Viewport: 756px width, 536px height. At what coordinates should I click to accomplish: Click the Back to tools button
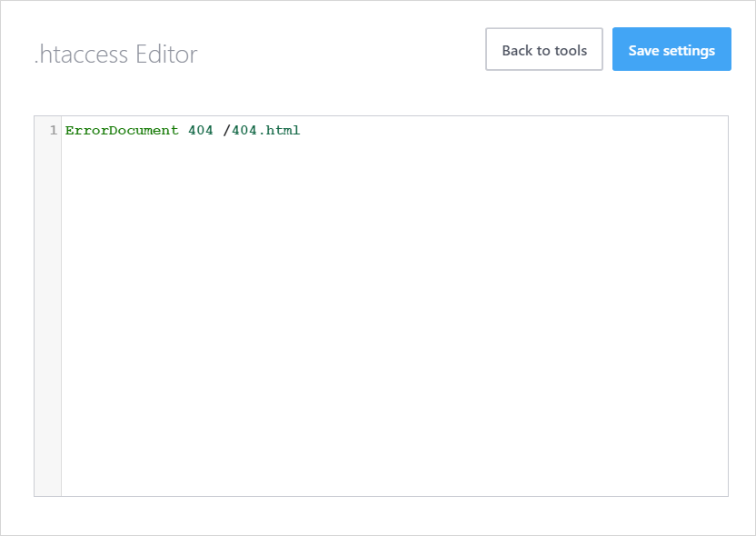coord(543,49)
